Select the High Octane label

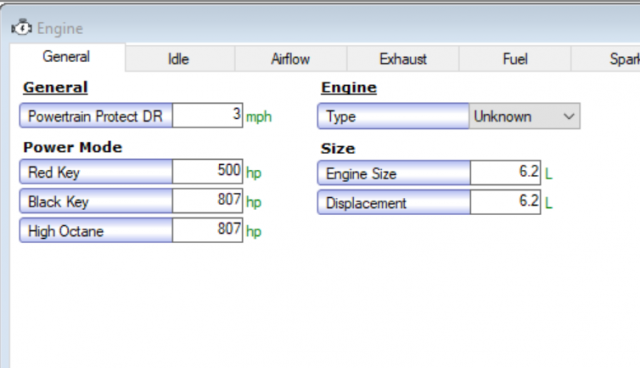pyautogui.click(x=96, y=230)
